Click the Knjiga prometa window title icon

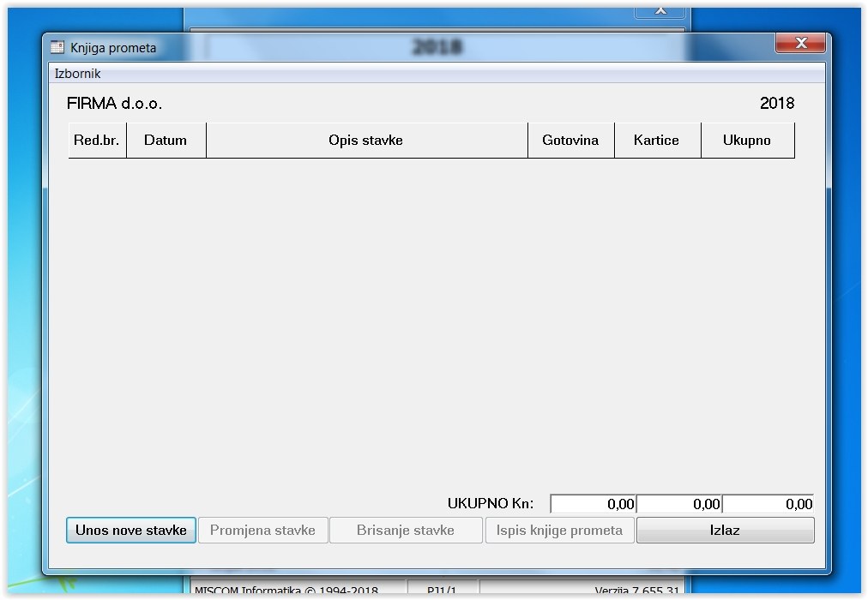(x=57, y=48)
